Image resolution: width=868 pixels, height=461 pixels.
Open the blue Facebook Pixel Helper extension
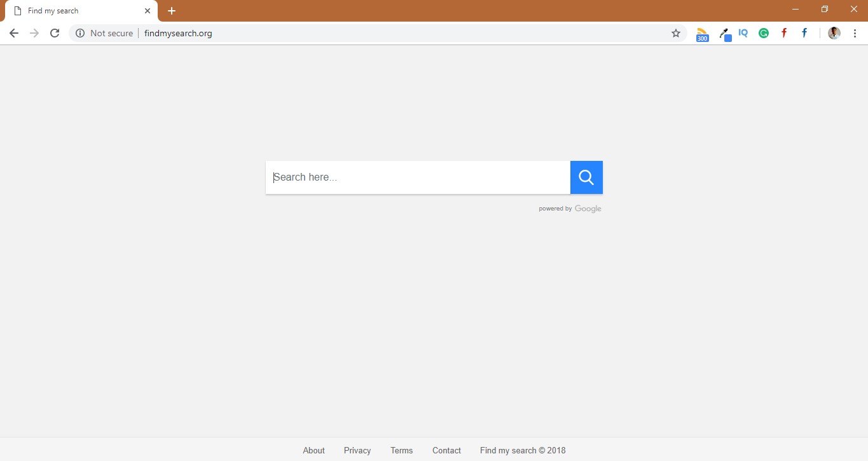(x=804, y=33)
